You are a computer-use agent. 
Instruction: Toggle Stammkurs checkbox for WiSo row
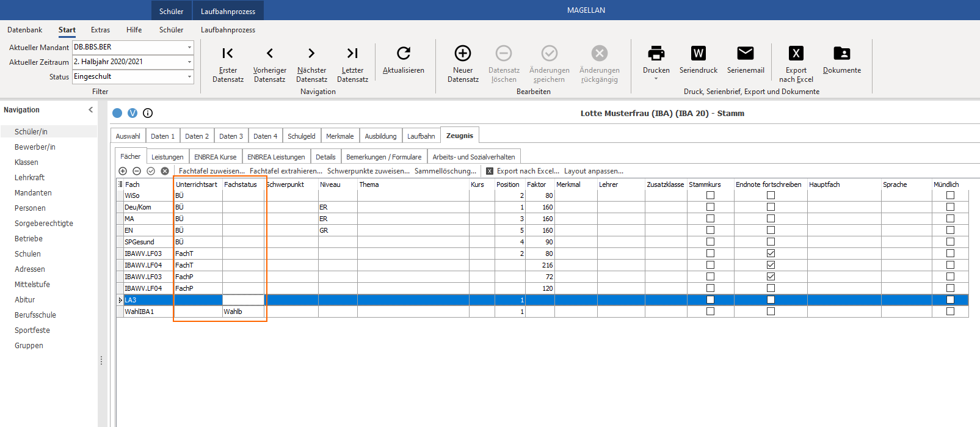point(710,195)
